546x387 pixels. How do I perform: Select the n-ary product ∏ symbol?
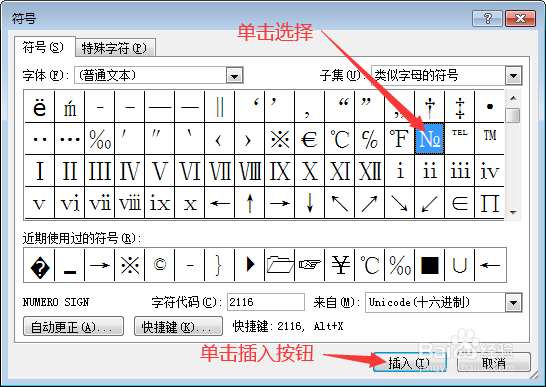(x=489, y=203)
